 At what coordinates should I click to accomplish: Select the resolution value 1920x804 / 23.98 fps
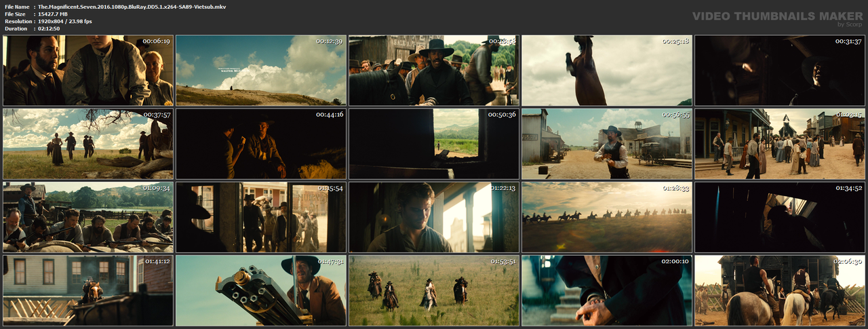click(x=65, y=21)
